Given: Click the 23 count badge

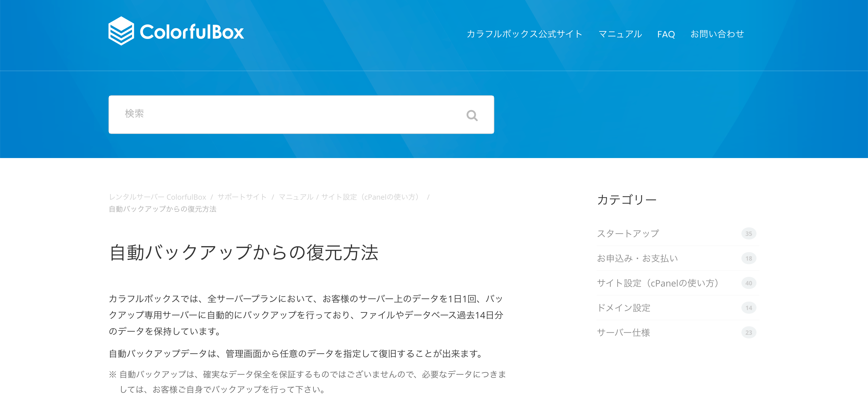Looking at the screenshot, I should 748,333.
